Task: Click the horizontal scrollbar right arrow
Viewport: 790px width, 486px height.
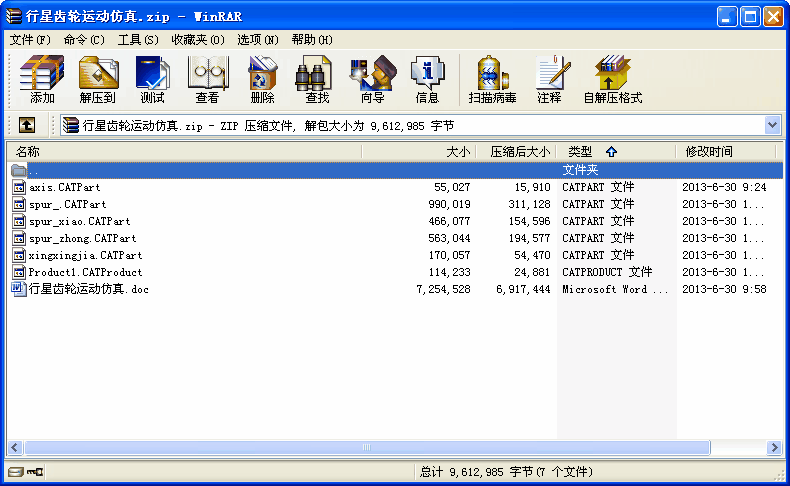Action: [x=771, y=447]
